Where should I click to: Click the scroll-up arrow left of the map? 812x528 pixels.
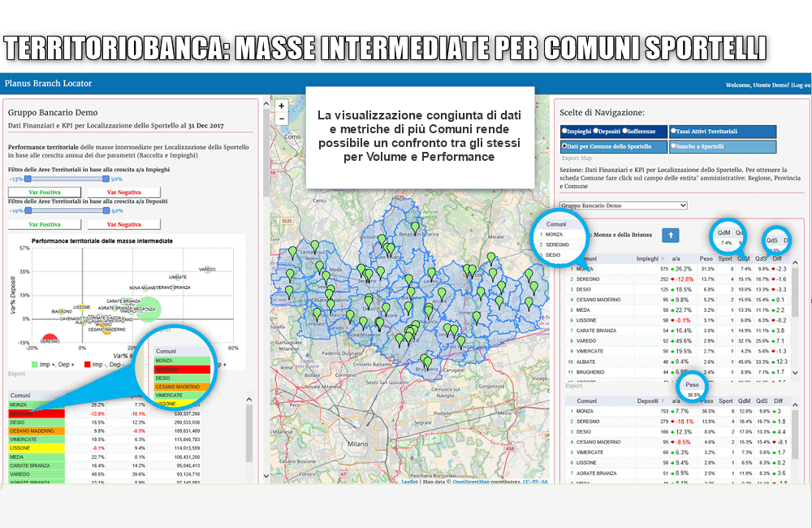click(x=266, y=104)
